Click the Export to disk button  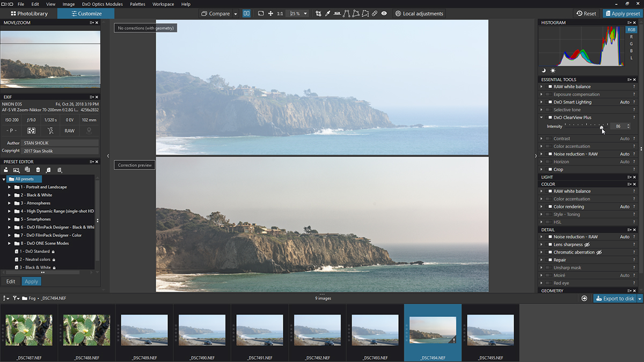[x=615, y=299]
